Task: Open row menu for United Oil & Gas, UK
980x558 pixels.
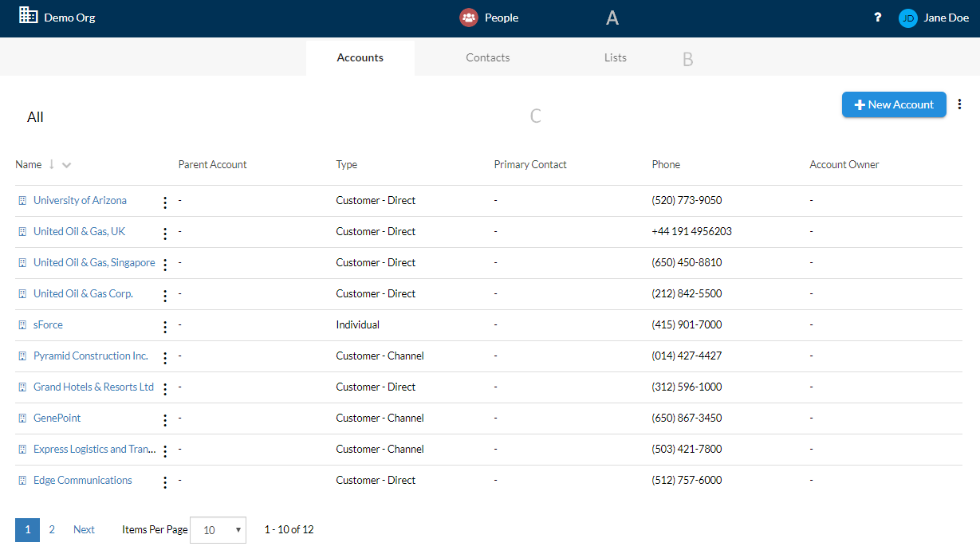Action: click(165, 234)
